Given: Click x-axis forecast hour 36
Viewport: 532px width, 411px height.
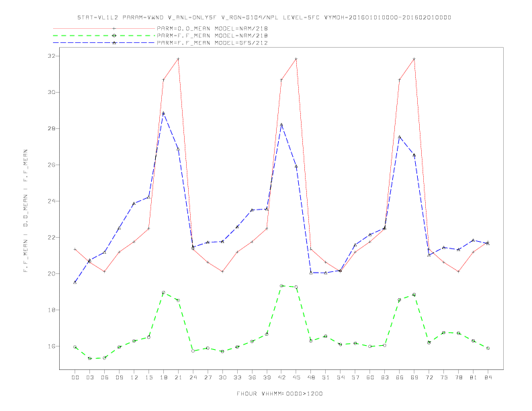Looking at the screenshot, I should [252, 377].
